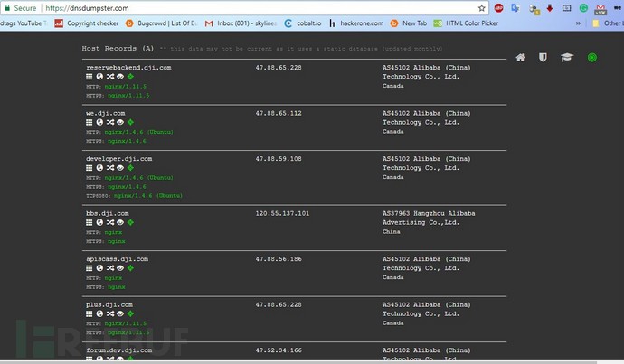
Task: Bookmark this page with the star icon
Action: (481, 8)
